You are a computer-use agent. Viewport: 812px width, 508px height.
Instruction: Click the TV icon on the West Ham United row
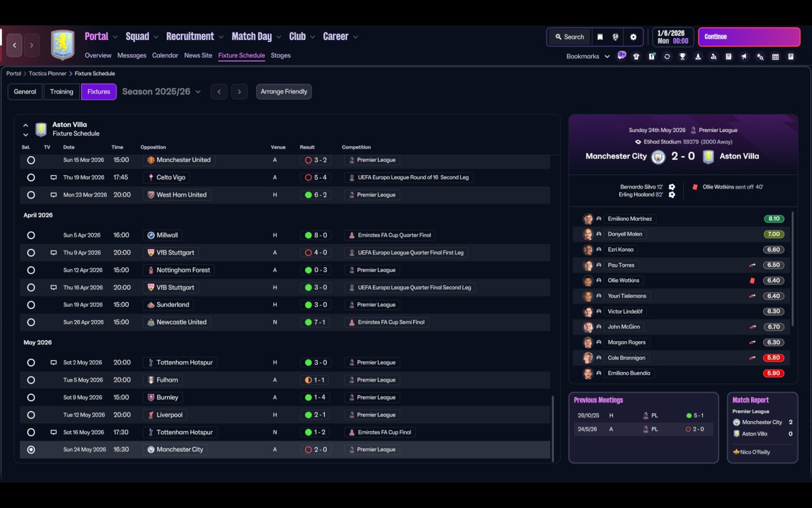(x=54, y=195)
